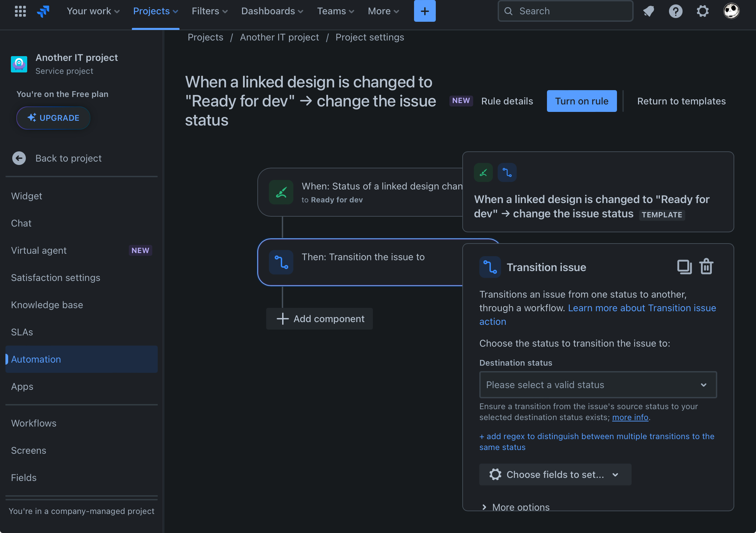Expand the Choose fields to set dropdown
756x533 pixels.
(555, 474)
